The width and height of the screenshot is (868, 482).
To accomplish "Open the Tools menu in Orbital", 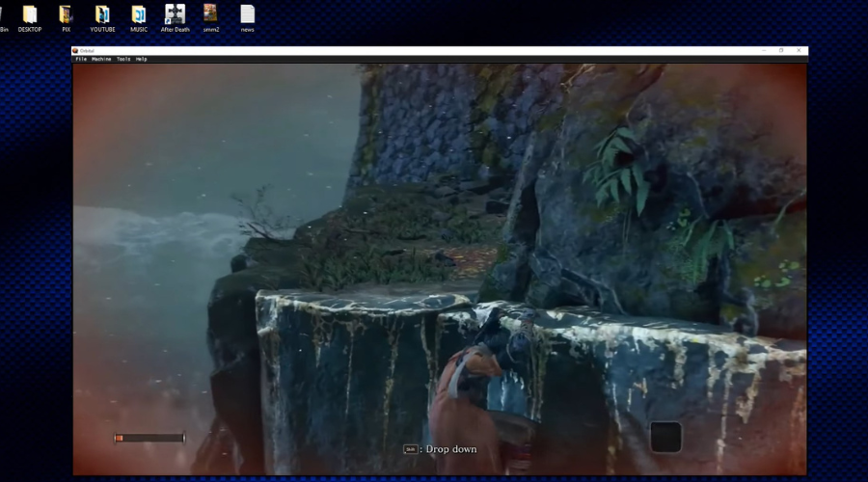I will click(x=123, y=59).
